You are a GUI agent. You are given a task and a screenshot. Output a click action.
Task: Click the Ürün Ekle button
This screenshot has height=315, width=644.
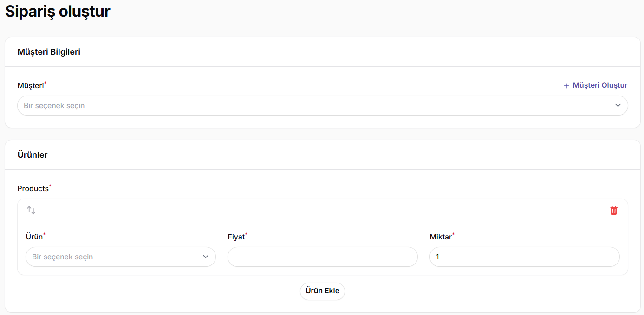tap(322, 291)
